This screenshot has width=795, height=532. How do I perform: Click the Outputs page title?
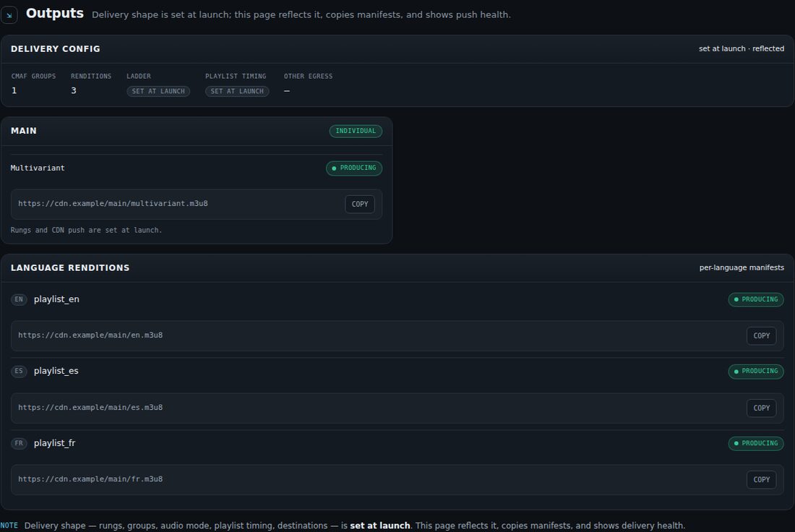coord(55,13)
